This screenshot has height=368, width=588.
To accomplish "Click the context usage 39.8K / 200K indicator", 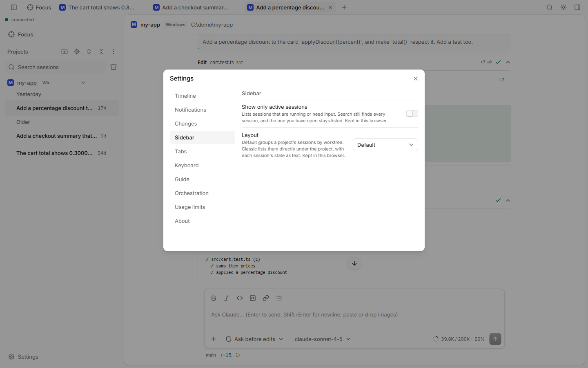I will 458,339.
